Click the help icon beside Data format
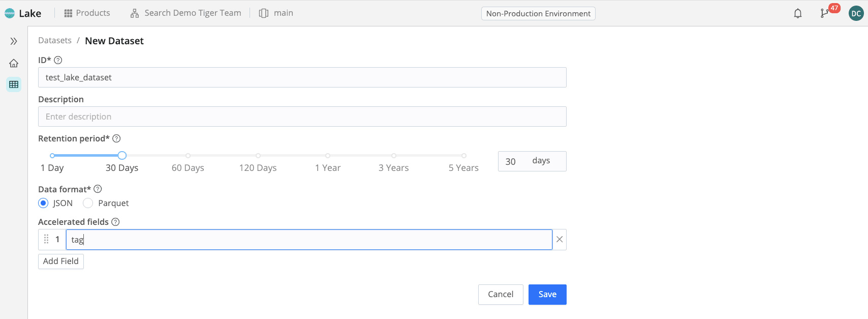The height and width of the screenshot is (319, 868). [98, 189]
